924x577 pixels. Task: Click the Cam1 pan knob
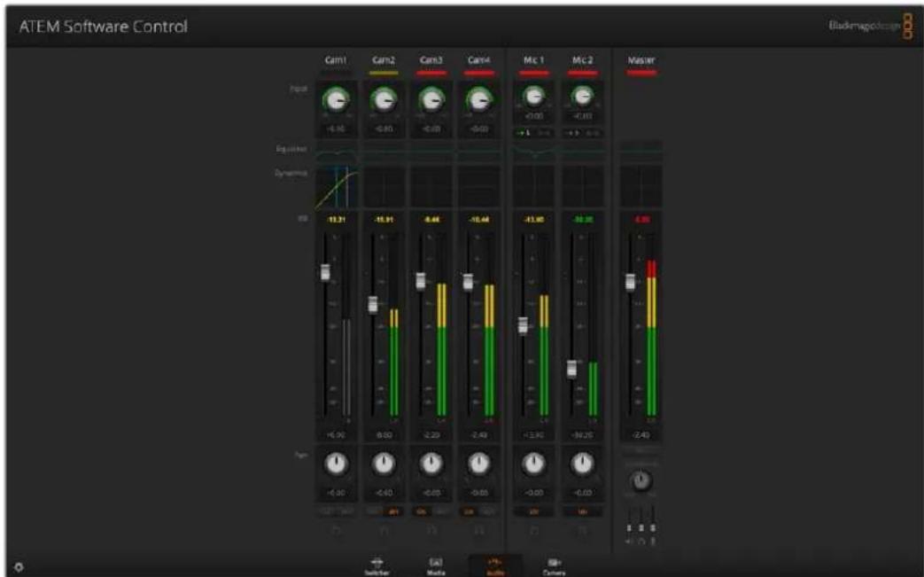[x=336, y=464]
